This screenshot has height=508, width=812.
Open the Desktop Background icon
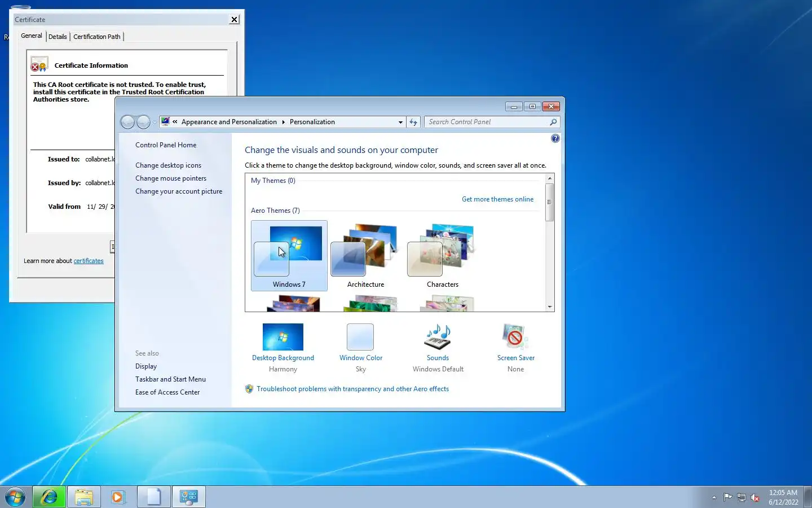point(283,337)
